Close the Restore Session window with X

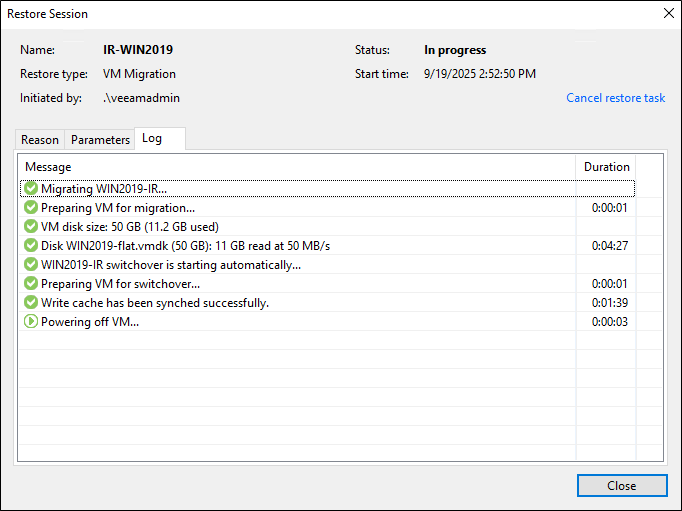click(668, 14)
